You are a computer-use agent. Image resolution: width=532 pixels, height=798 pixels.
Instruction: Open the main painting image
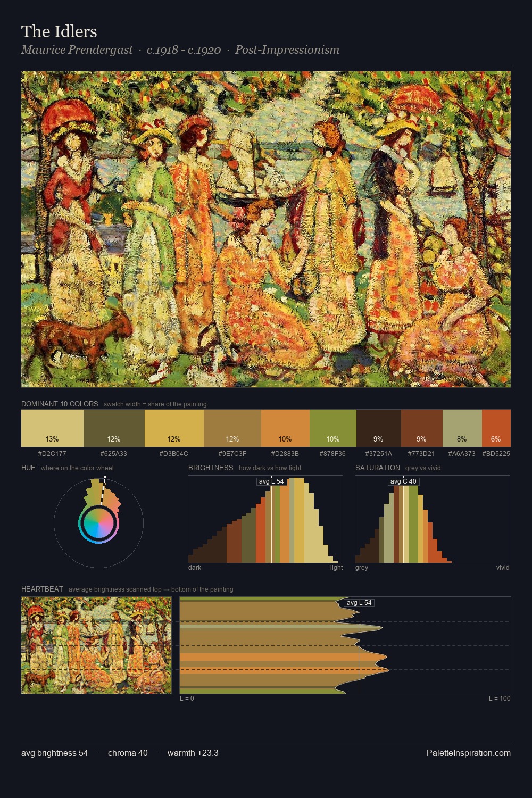click(x=266, y=229)
